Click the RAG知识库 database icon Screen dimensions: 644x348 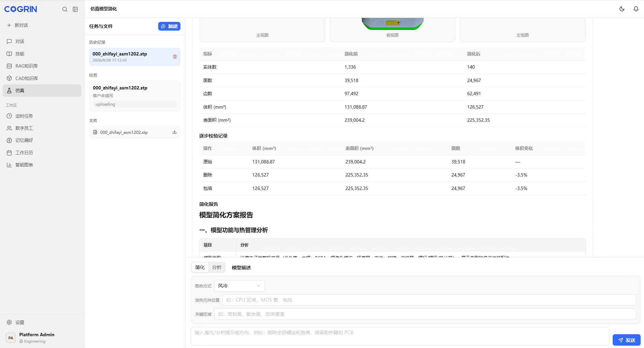coord(9,66)
